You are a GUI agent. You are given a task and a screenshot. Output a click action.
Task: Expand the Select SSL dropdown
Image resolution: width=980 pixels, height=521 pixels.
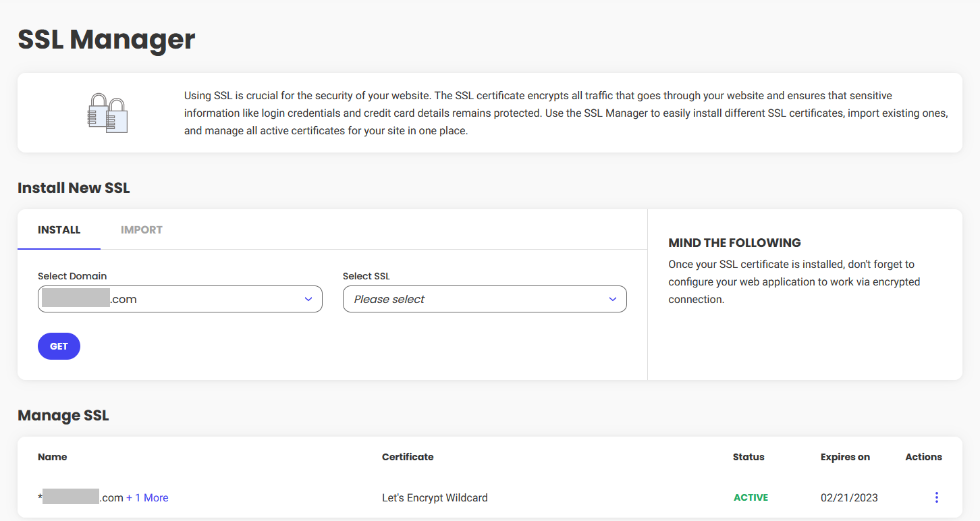tap(485, 299)
